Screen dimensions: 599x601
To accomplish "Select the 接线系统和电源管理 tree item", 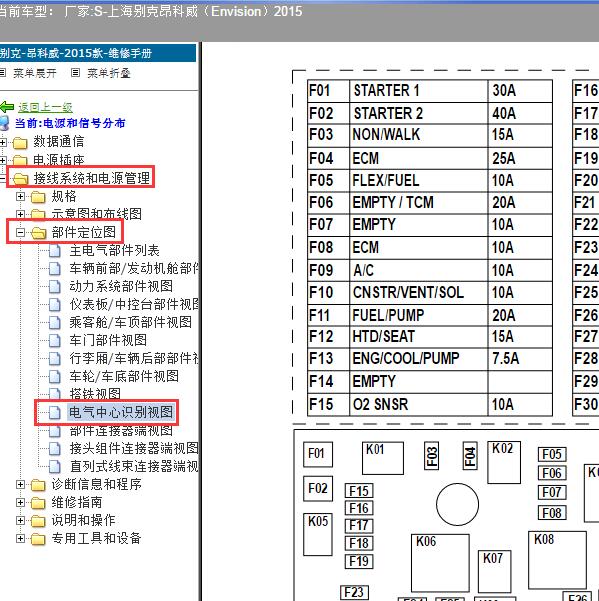I will 92,178.
